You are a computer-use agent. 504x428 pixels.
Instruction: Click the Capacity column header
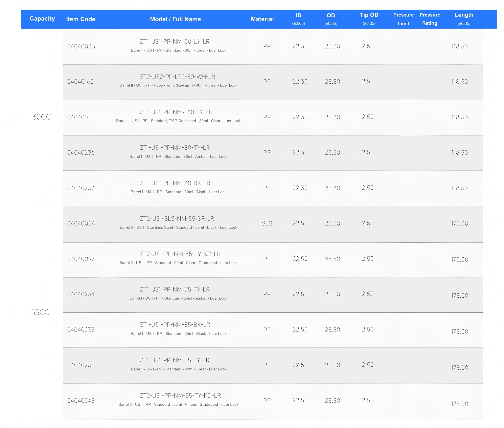[x=42, y=18]
